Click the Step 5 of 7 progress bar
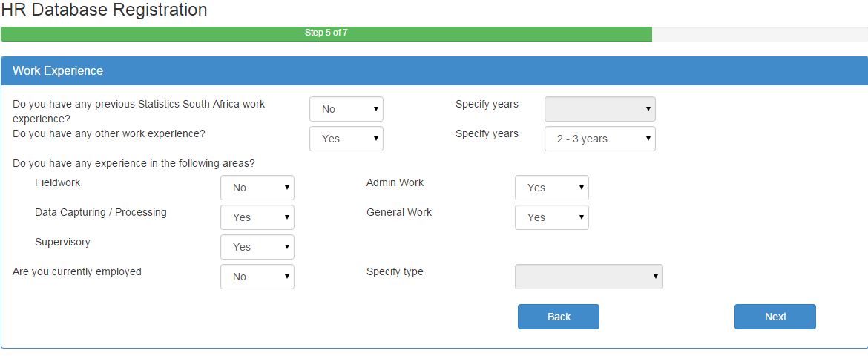The width and height of the screenshot is (868, 356). [326, 34]
